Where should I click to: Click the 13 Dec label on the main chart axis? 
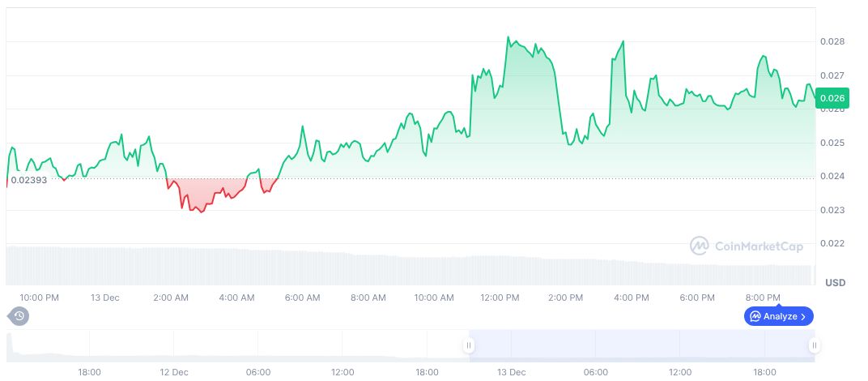point(104,298)
